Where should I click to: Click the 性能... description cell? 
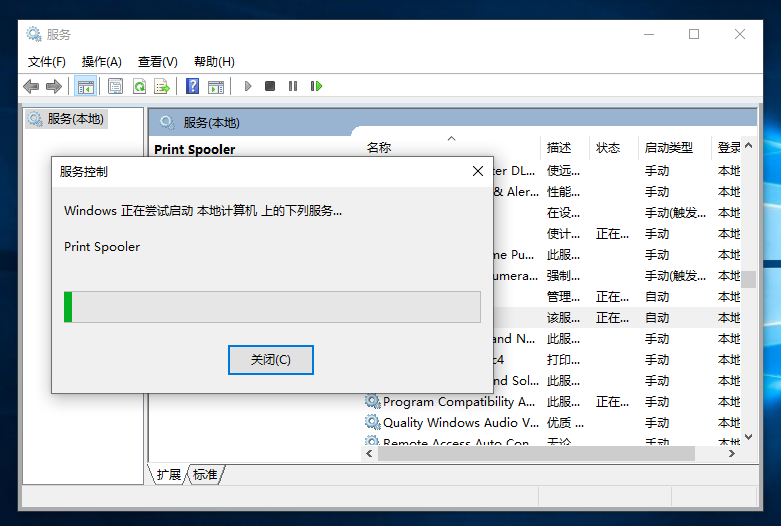click(563, 192)
